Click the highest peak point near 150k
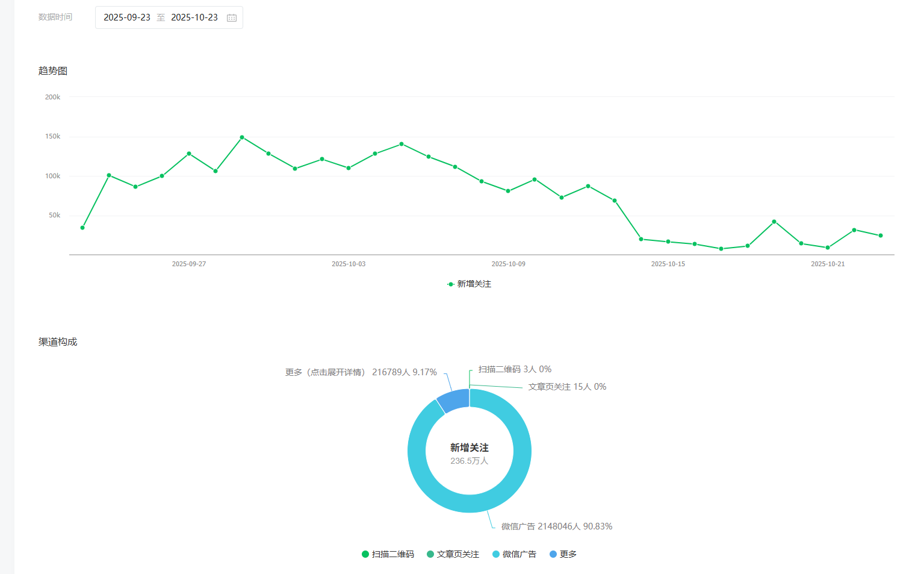The image size is (924, 574). click(242, 137)
